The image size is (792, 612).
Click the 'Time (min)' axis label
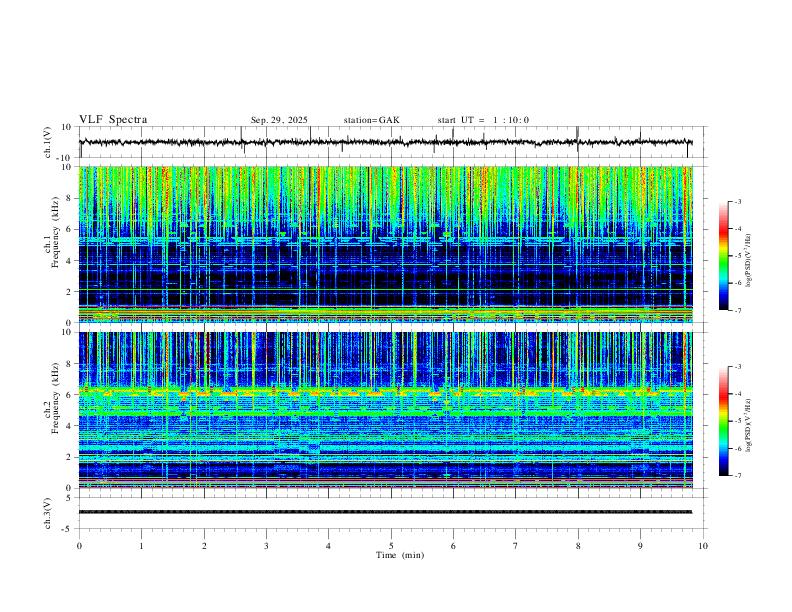click(400, 555)
